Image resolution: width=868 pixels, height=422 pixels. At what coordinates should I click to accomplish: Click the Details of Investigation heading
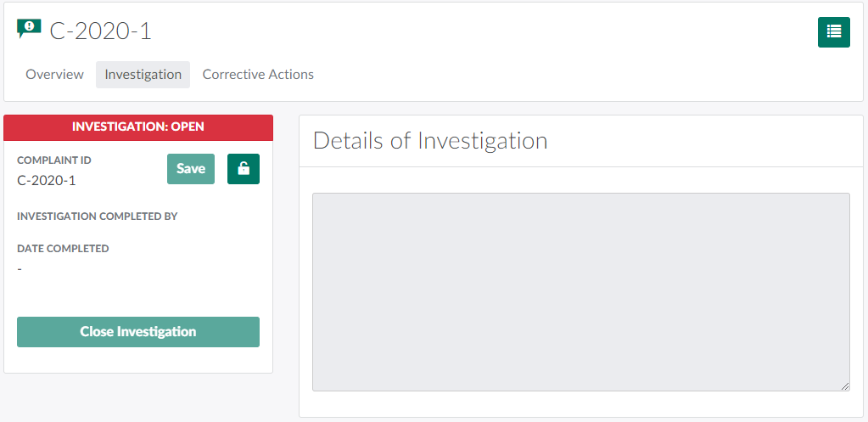point(430,141)
